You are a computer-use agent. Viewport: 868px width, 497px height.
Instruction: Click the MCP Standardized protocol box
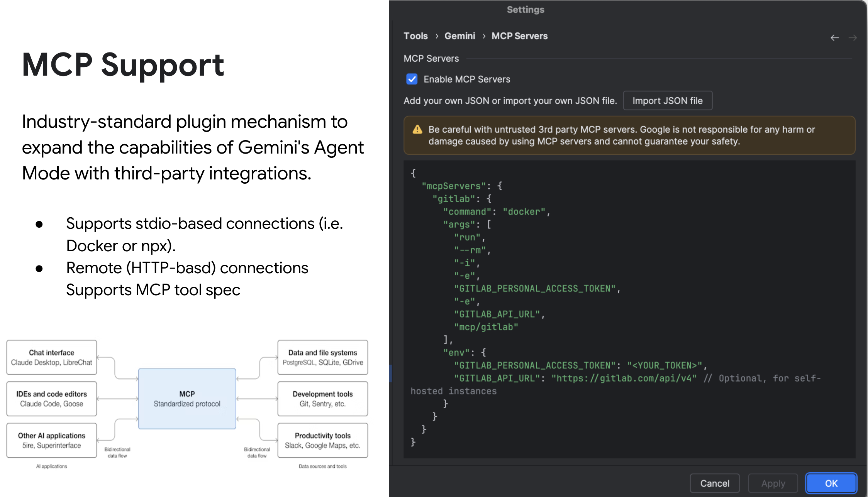[187, 399]
